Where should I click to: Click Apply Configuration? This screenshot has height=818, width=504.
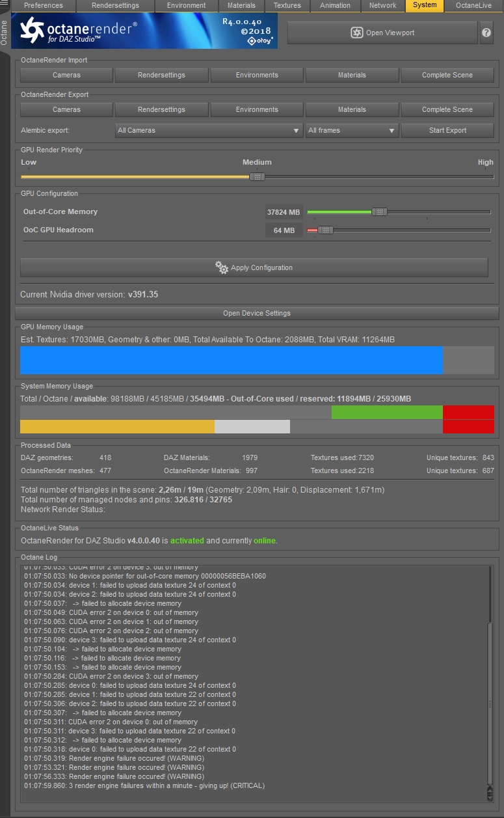254,267
